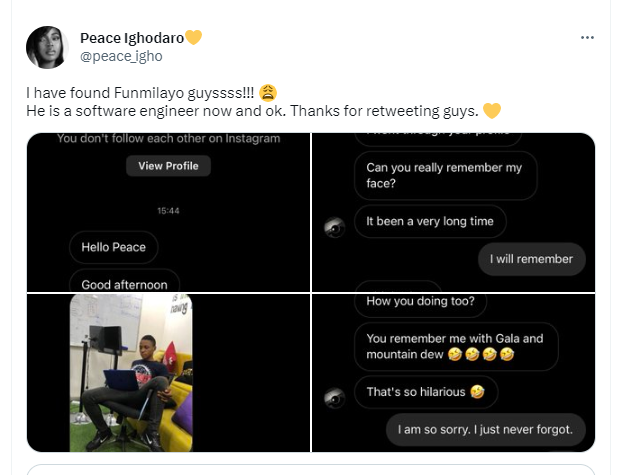Click the Gala and mountain dew message
The height and width of the screenshot is (475, 624).
[455, 346]
